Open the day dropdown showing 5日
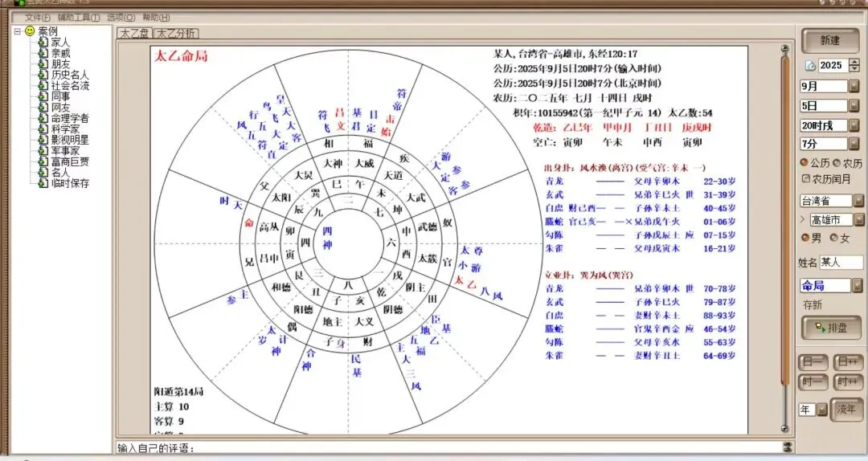The width and height of the screenshot is (868, 461). point(854,106)
